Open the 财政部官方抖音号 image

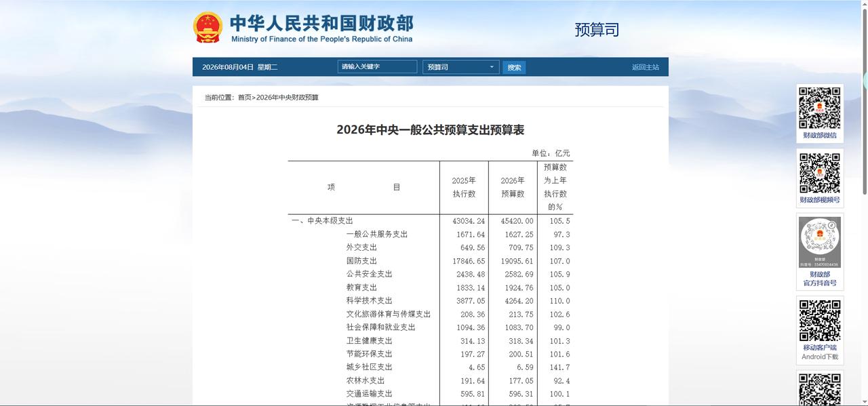[819, 243]
